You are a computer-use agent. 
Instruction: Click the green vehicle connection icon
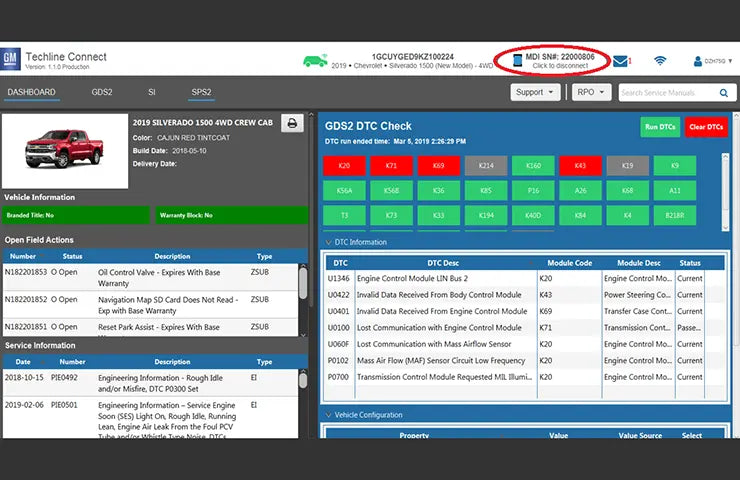click(x=316, y=60)
